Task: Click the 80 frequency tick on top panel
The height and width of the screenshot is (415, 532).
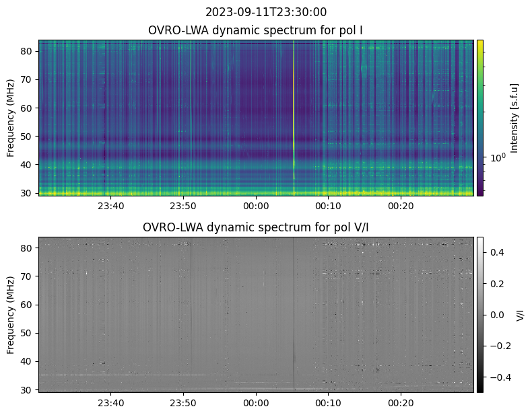Action: [x=28, y=51]
